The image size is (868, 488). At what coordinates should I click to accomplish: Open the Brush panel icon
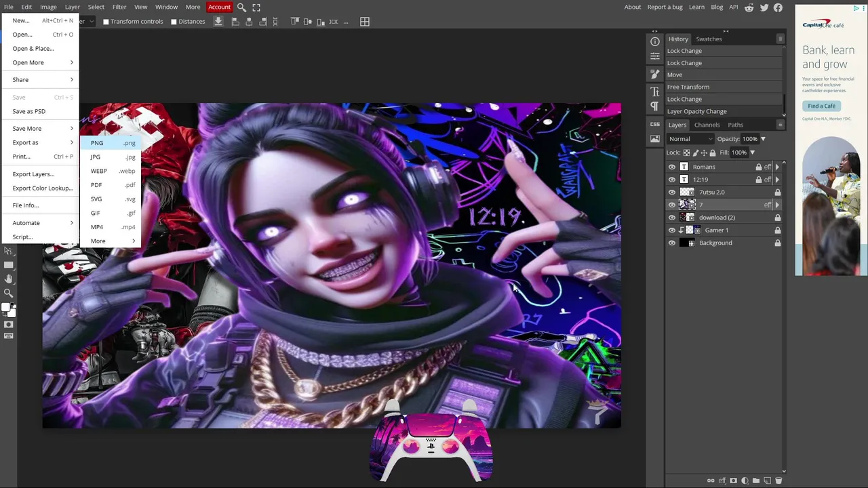click(655, 74)
